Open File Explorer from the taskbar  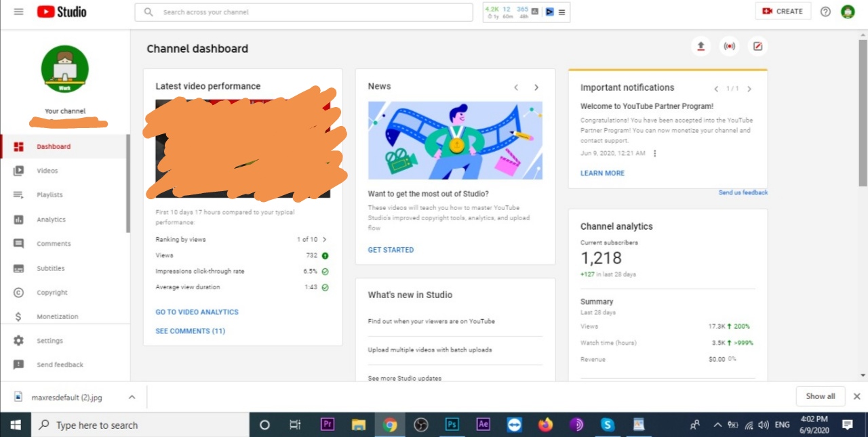359,425
